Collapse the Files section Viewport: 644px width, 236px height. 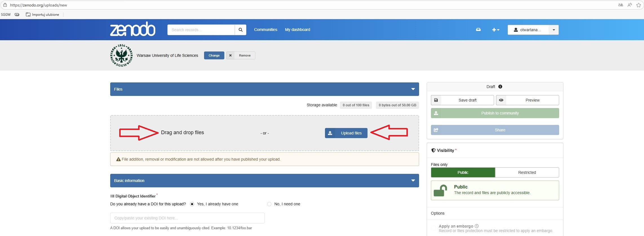pos(413,89)
